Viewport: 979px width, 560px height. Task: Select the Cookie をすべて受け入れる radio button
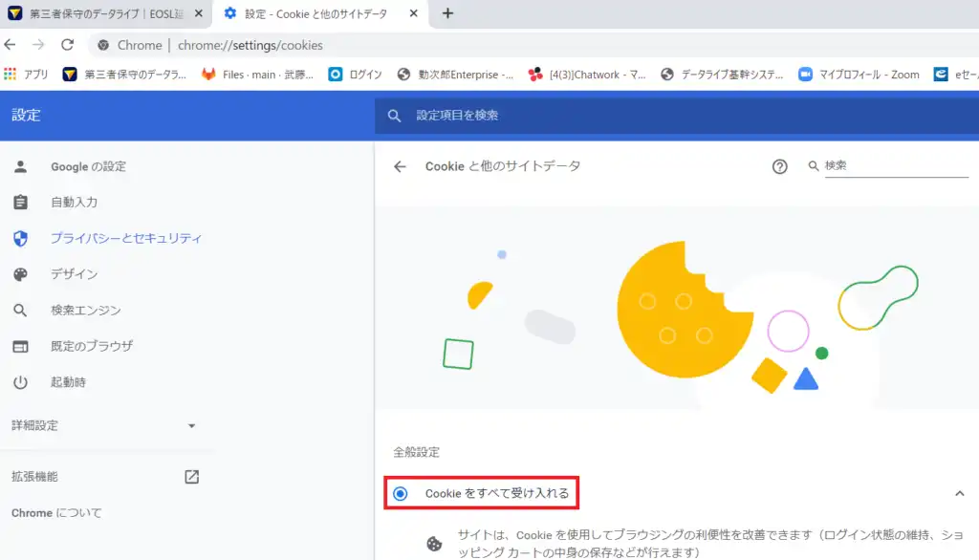click(x=401, y=494)
